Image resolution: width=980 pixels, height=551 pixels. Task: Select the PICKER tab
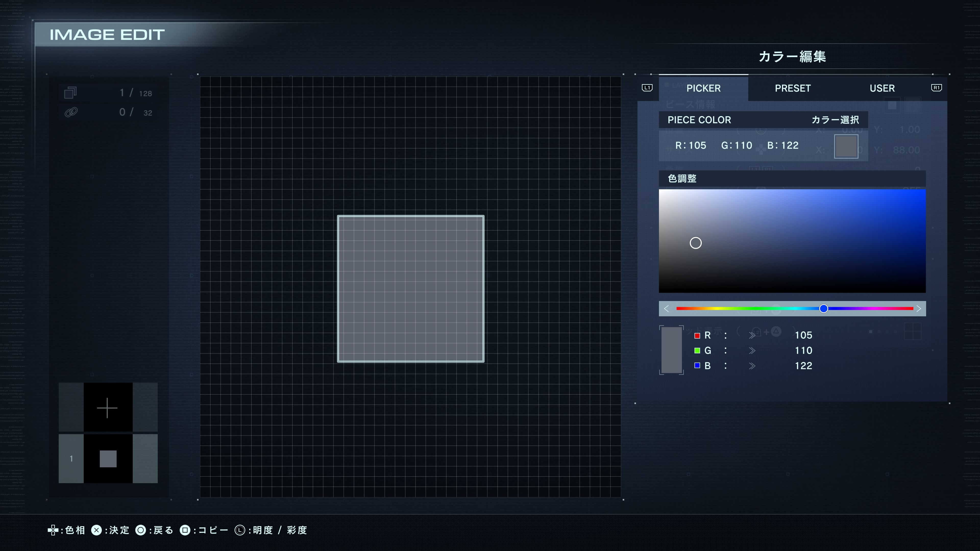[703, 88]
